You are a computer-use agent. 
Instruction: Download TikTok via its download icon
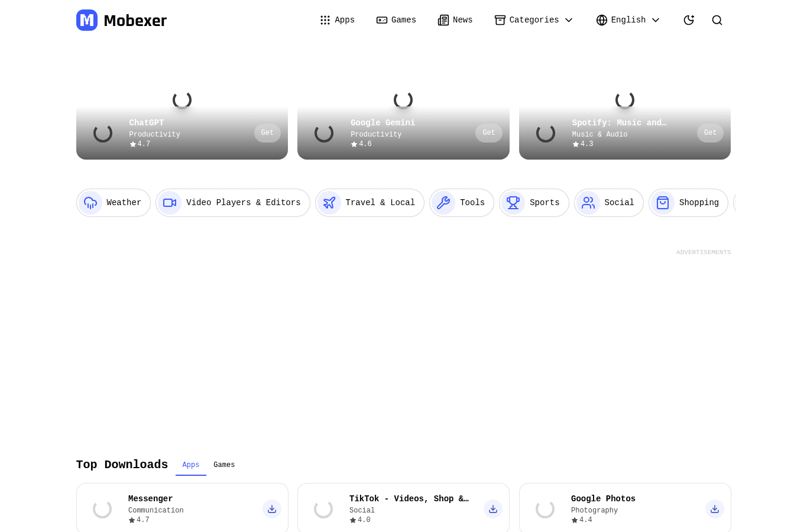point(493,509)
